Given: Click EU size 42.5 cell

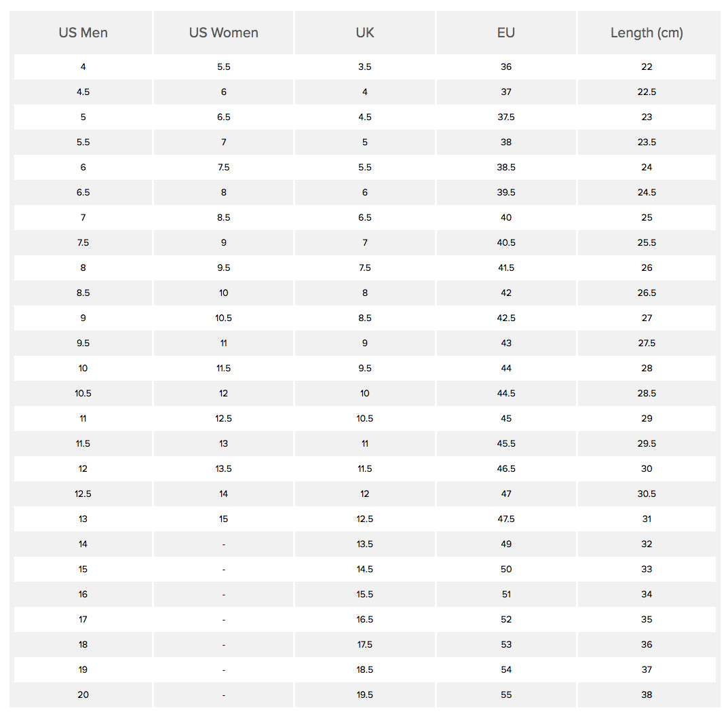Looking at the screenshot, I should pyautogui.click(x=506, y=318).
